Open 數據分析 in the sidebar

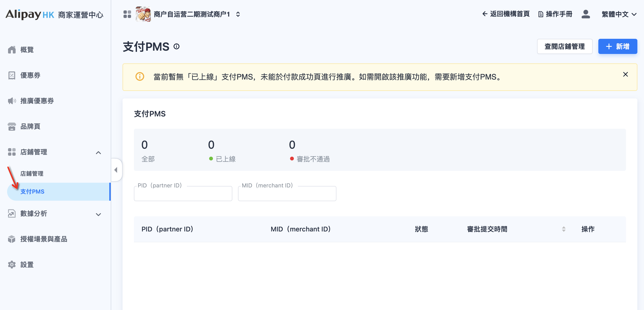34,213
